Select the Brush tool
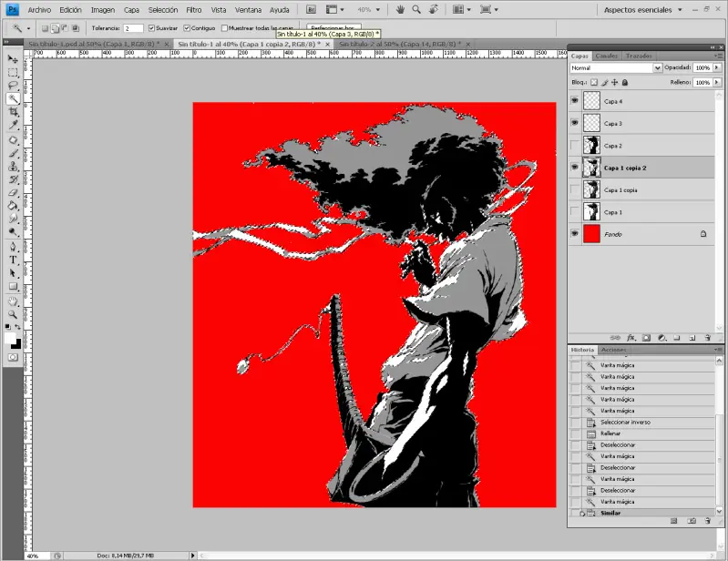Viewport: 728px width, 561px height. (13, 154)
